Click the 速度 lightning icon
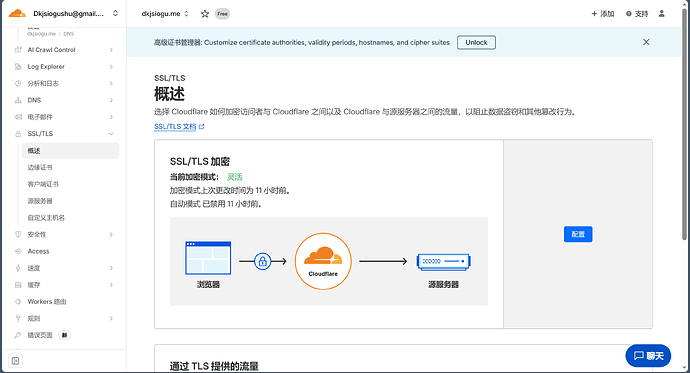The width and height of the screenshot is (690, 373). pos(18,268)
